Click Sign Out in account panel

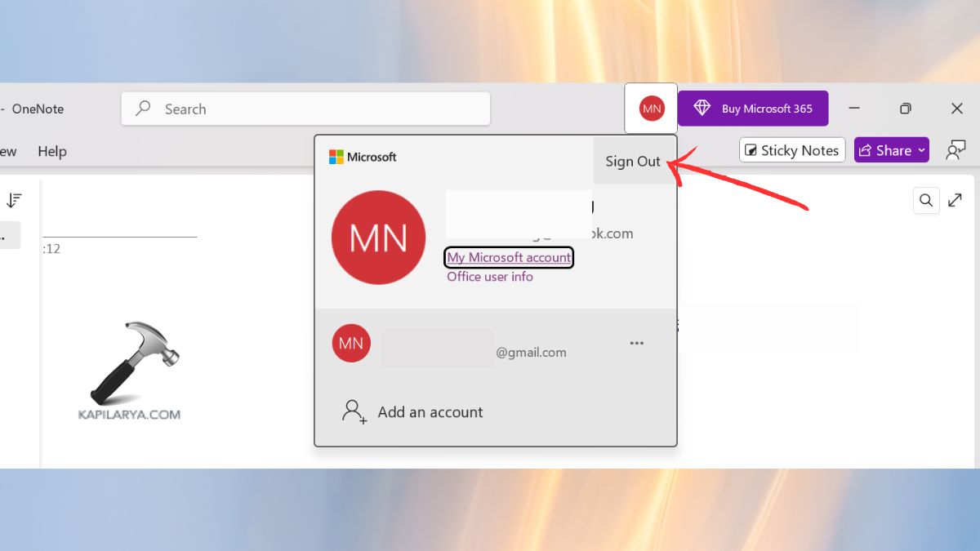tap(633, 161)
